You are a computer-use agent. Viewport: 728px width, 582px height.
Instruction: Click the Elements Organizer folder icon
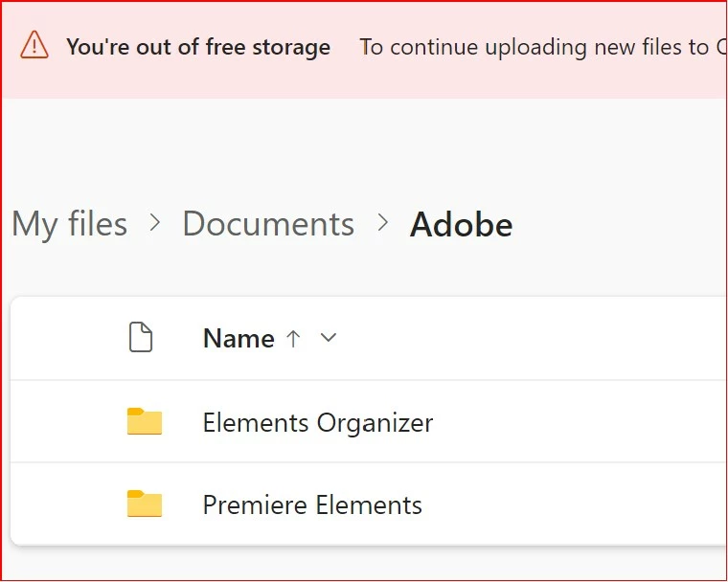click(145, 421)
